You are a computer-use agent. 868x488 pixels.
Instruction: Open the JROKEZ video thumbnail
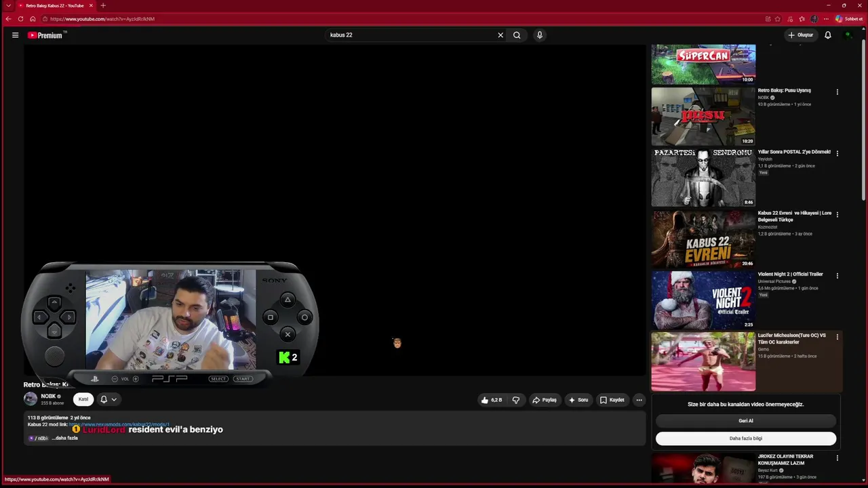coord(703,469)
